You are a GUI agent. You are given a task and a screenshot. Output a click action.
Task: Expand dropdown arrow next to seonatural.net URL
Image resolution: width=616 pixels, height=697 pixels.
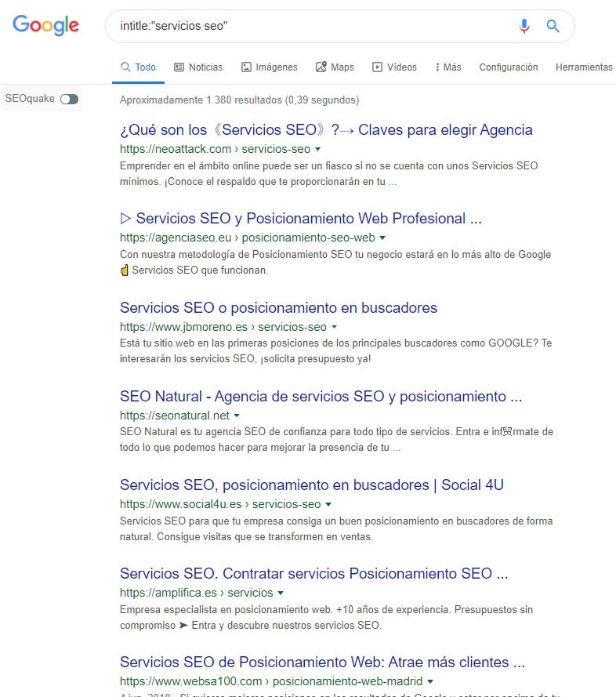(237, 416)
